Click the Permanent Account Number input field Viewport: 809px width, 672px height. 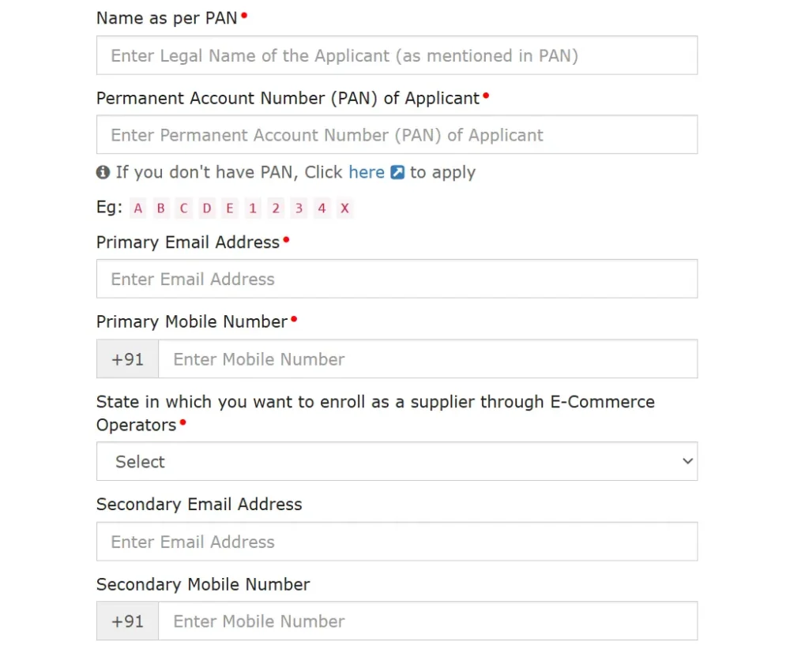(x=397, y=134)
